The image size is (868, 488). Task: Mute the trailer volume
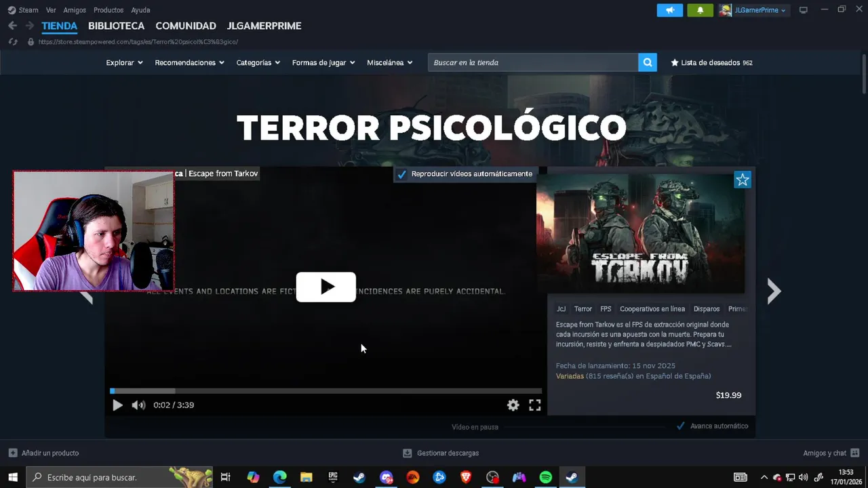click(x=138, y=405)
